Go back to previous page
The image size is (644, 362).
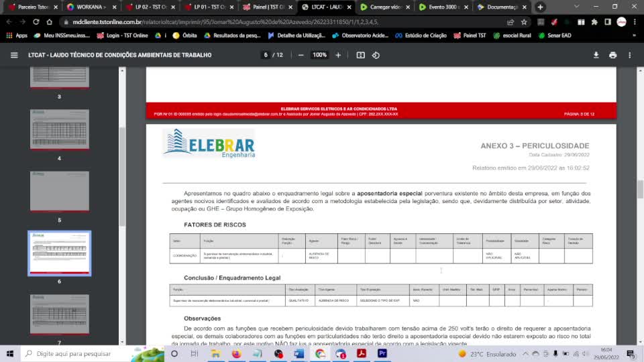click(x=9, y=21)
